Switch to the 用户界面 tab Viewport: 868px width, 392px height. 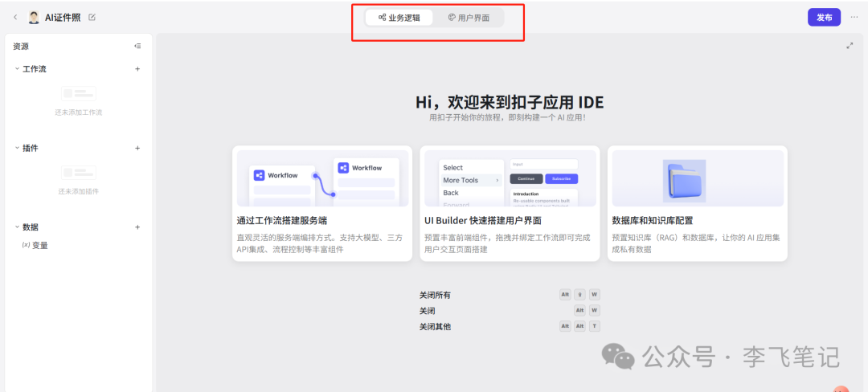(x=469, y=17)
